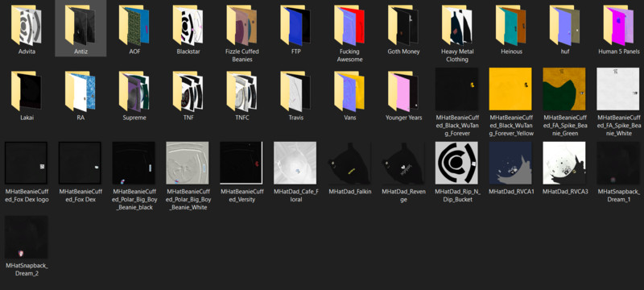Click the 'MHatBeanieCuffed_Versity' file name

[242, 196]
